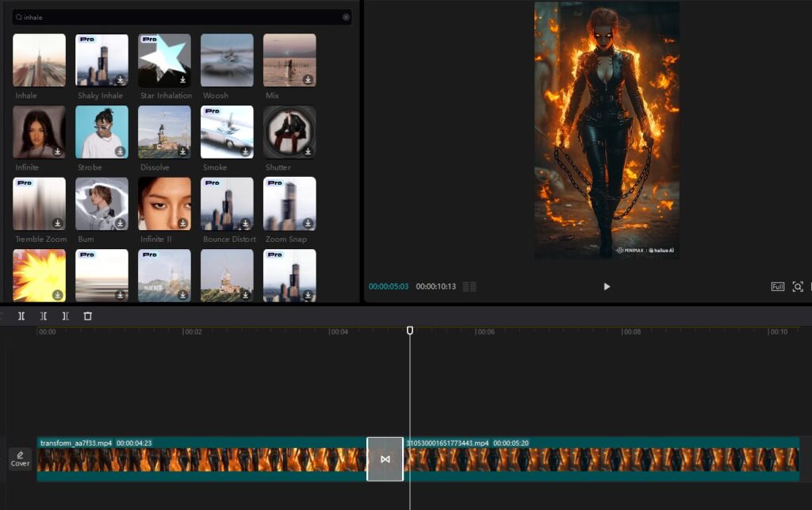Download the Strobe transition
The height and width of the screenshot is (510, 812).
pos(121,151)
